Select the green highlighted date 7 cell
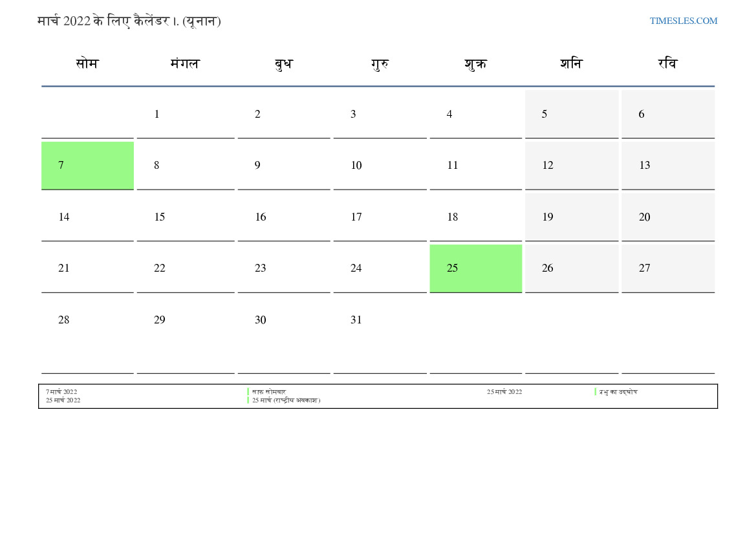The height and width of the screenshot is (535, 756). click(x=87, y=166)
